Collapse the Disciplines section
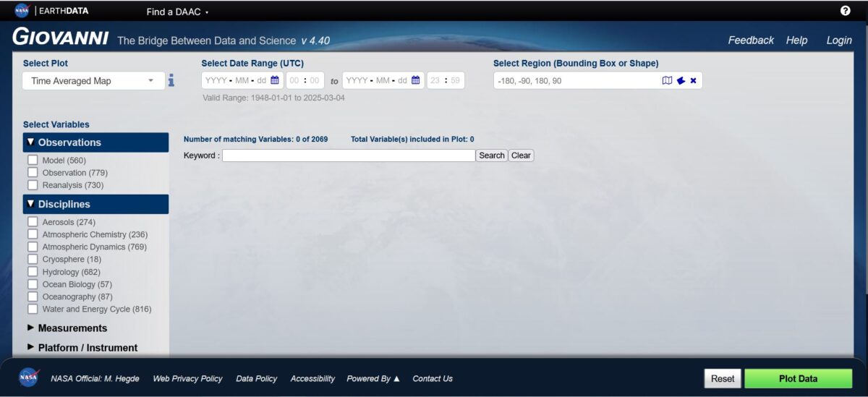868x397 pixels. 95,204
